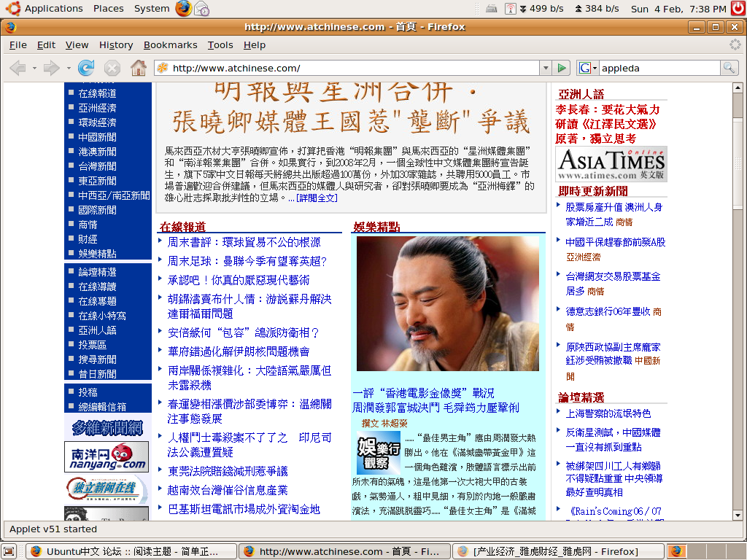Open the History menu

click(x=116, y=44)
